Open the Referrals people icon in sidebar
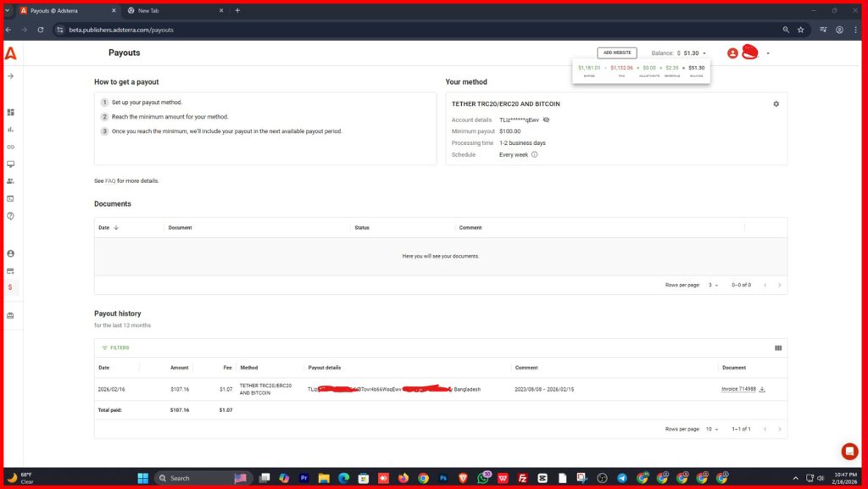 [x=11, y=181]
